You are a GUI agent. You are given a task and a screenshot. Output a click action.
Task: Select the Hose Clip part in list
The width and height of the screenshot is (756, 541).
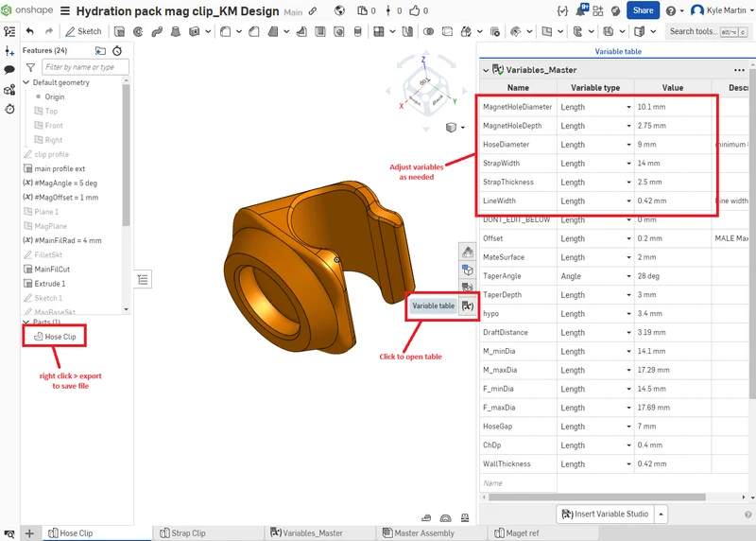click(x=55, y=337)
